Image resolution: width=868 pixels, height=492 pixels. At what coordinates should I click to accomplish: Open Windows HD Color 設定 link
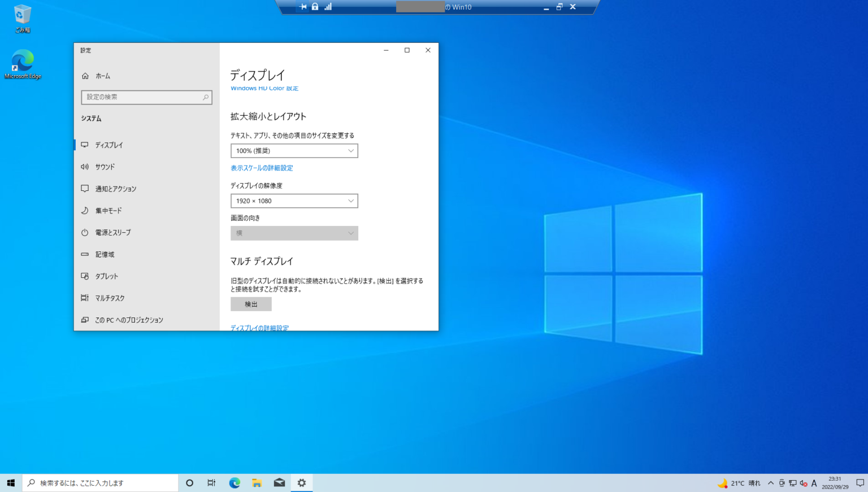click(264, 88)
